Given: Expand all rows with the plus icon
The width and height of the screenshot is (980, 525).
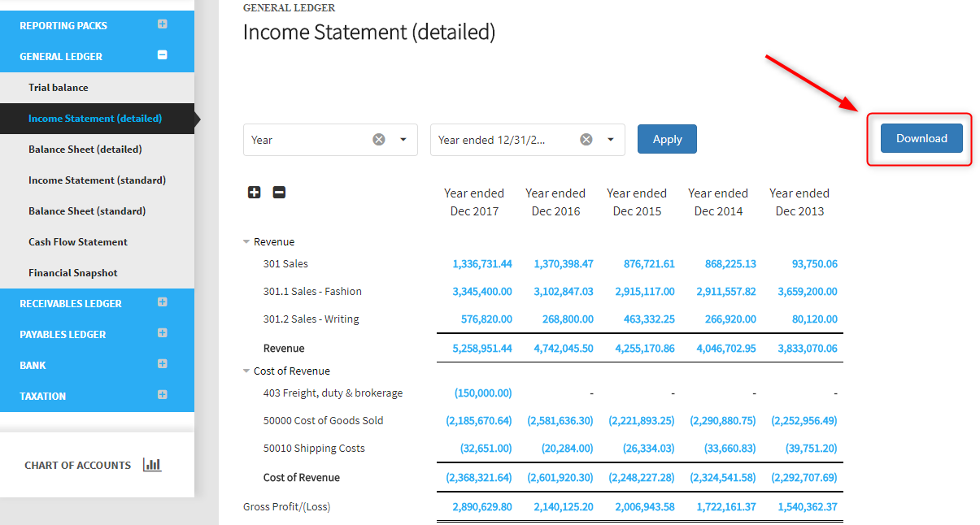Looking at the screenshot, I should tap(255, 193).
